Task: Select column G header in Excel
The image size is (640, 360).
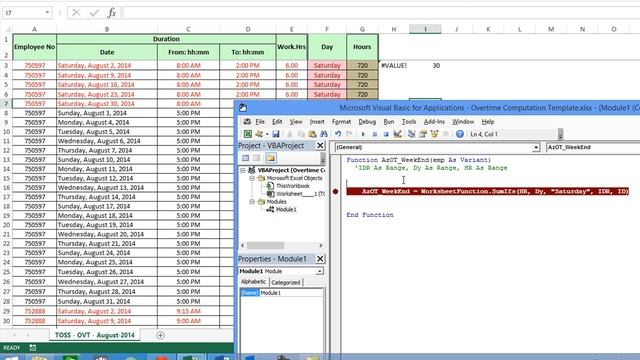Action: 362,29
